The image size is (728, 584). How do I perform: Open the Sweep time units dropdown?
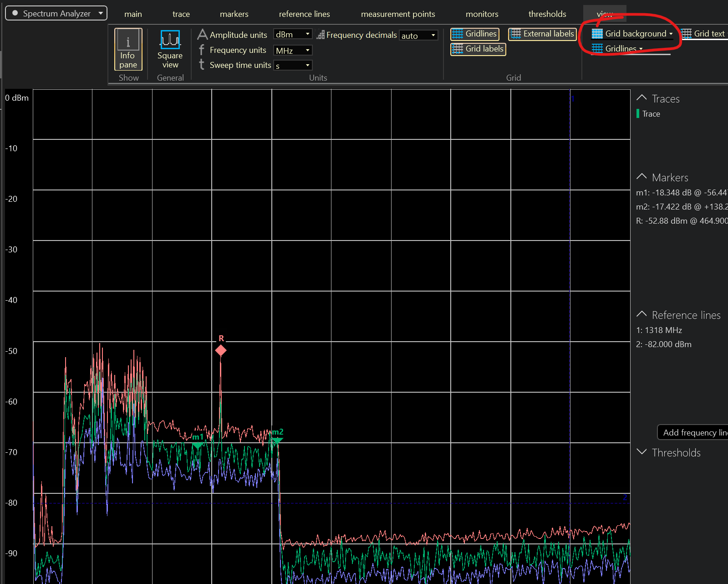[x=293, y=66]
